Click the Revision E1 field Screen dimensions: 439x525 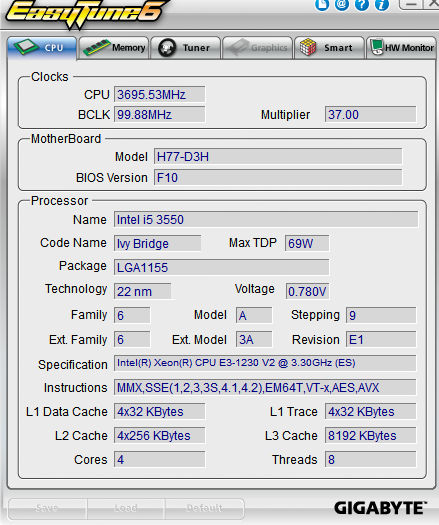(x=381, y=340)
